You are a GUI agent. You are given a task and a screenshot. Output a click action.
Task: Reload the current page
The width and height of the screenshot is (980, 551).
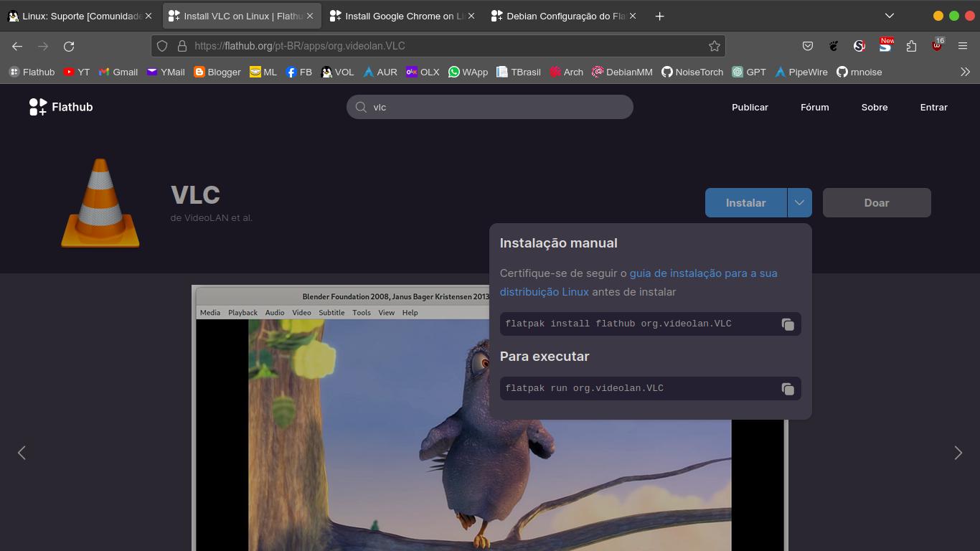69,46
